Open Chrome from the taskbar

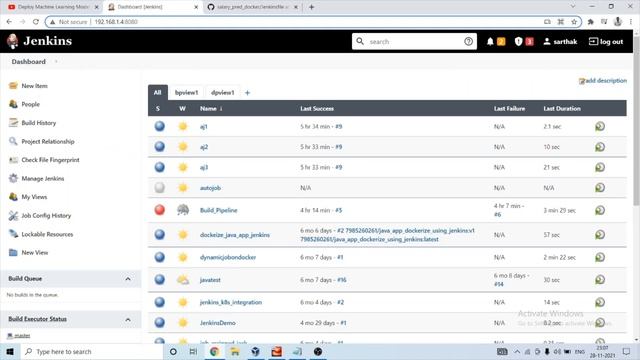pyautogui.click(x=214, y=351)
